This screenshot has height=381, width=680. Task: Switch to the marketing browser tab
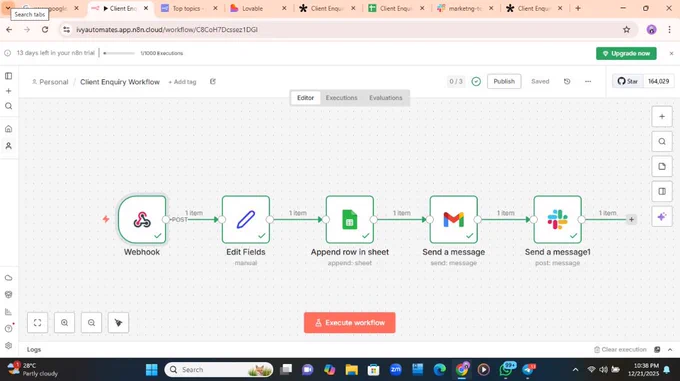click(x=465, y=8)
